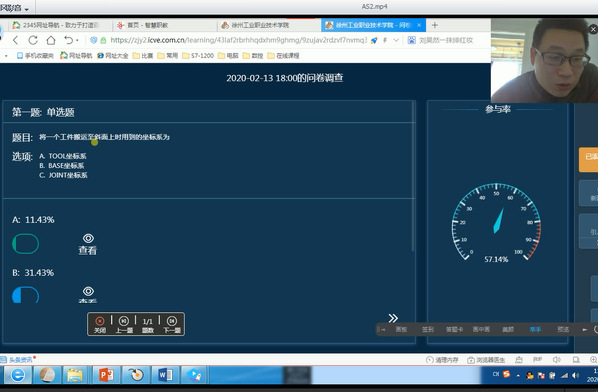Expand the double-chevron arrow above the toolbar
The image size is (598, 392).
pyautogui.click(x=393, y=318)
